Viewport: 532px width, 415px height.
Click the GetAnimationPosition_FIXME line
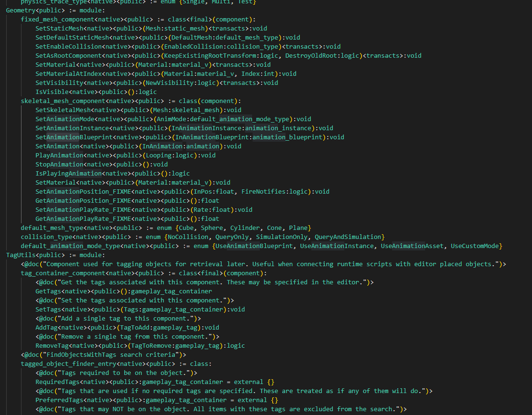pos(127,200)
